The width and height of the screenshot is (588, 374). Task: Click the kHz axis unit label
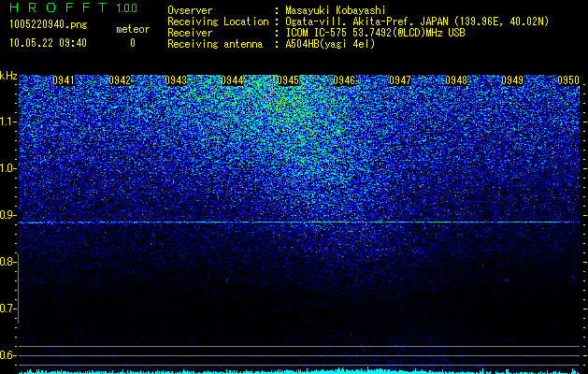click(8, 76)
